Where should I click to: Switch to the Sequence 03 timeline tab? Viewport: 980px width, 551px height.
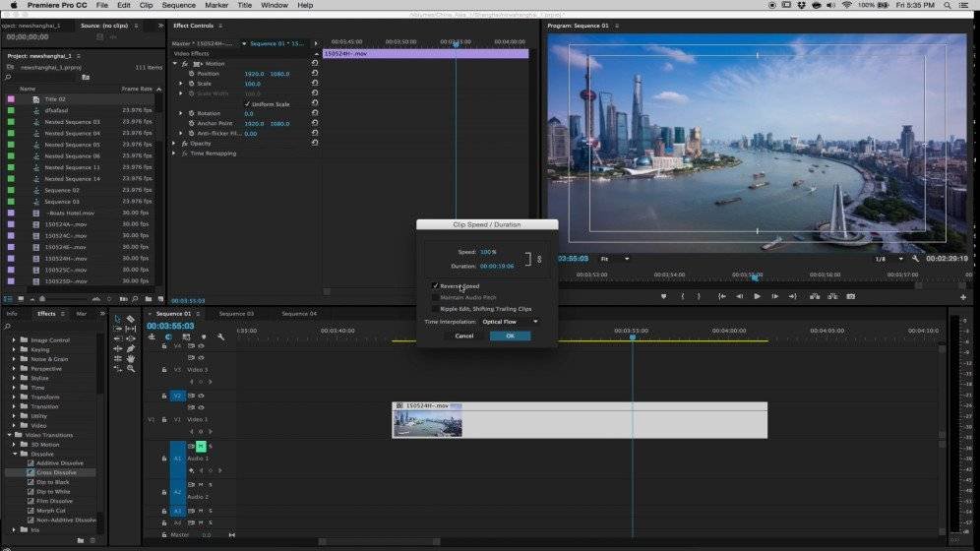point(236,314)
